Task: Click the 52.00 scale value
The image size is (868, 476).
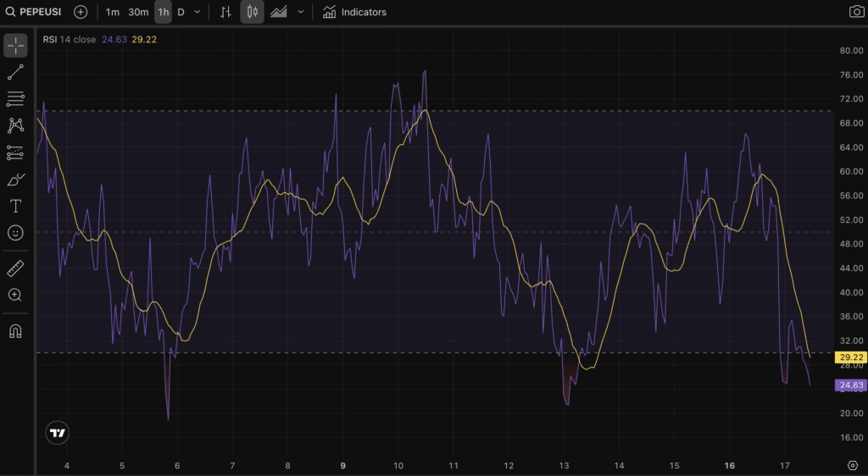Action: pyautogui.click(x=851, y=220)
